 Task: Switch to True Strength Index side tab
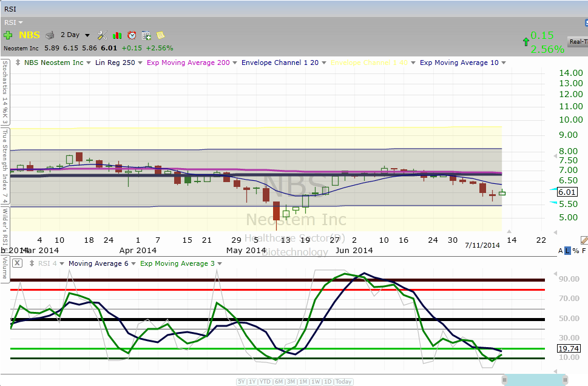pos(5,165)
